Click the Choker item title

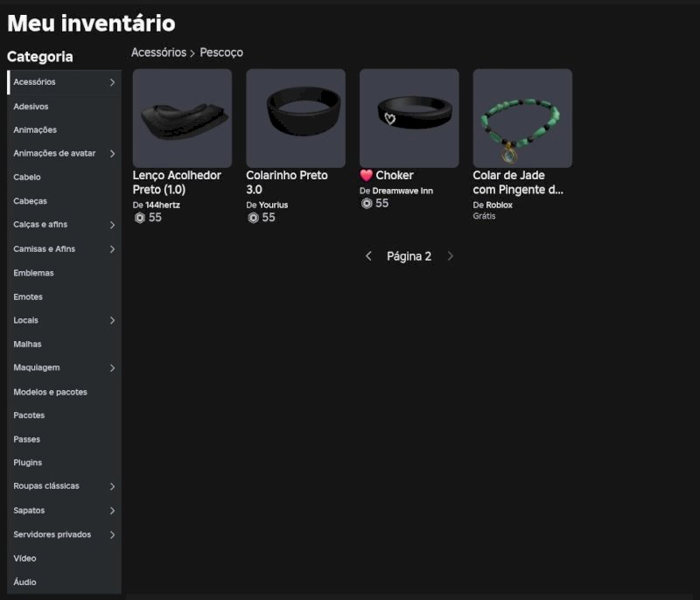tap(387, 175)
